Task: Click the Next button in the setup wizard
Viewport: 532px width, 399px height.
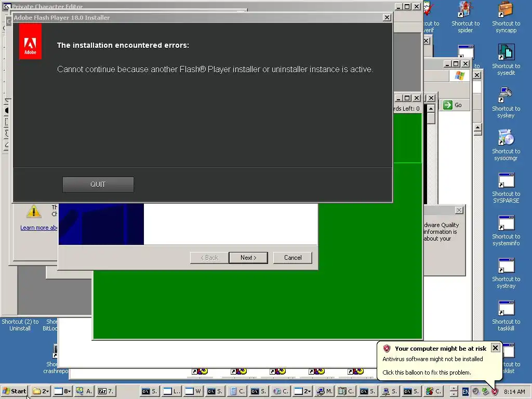Action: (x=248, y=258)
